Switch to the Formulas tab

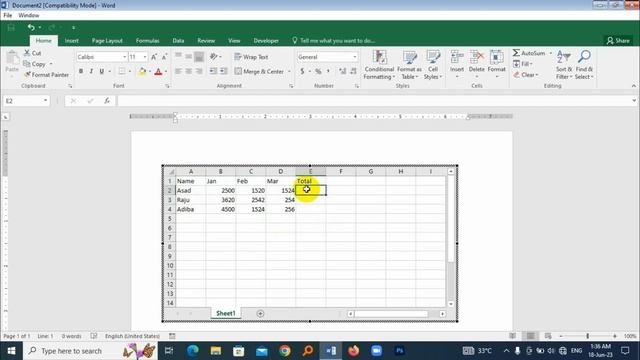click(147, 40)
